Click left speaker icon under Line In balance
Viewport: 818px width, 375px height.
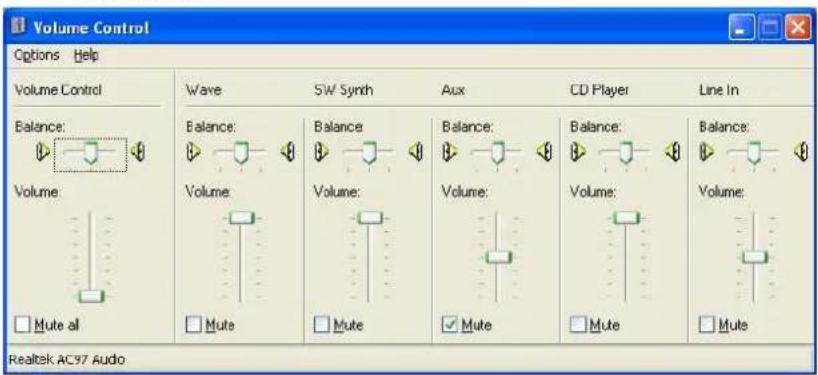[x=706, y=151]
